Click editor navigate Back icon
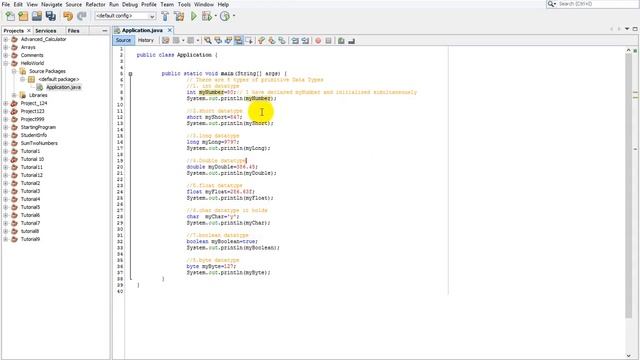This screenshot has height=360, width=640. (x=176, y=40)
